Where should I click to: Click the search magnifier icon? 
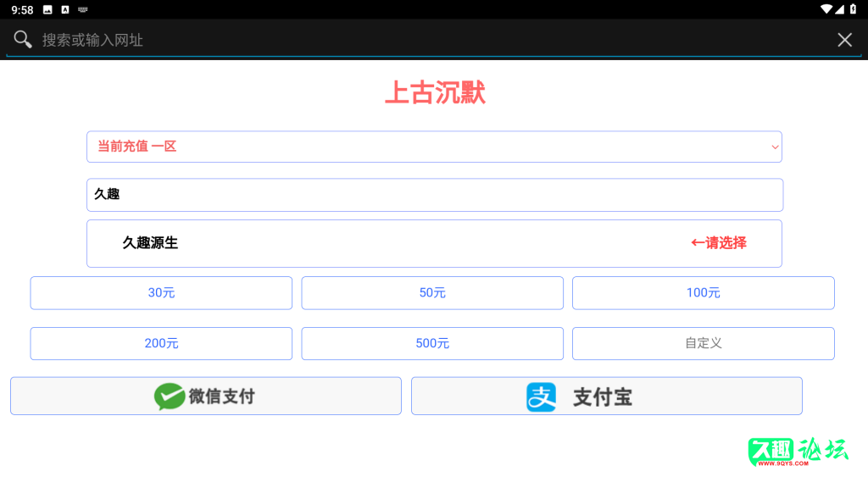(x=22, y=39)
